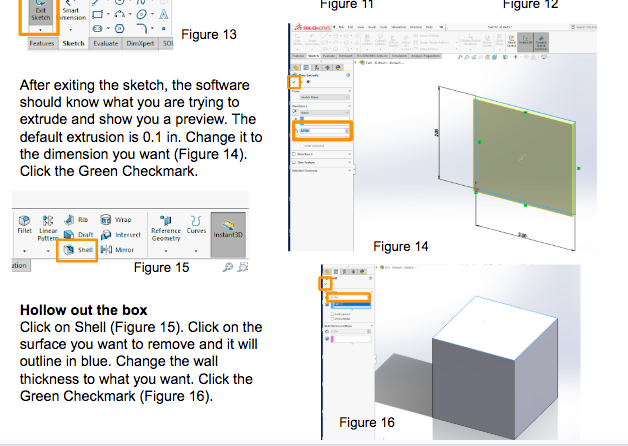This screenshot has height=446, width=628.
Task: Click the Zoom to Fit magnifier icon
Action: tap(227, 267)
